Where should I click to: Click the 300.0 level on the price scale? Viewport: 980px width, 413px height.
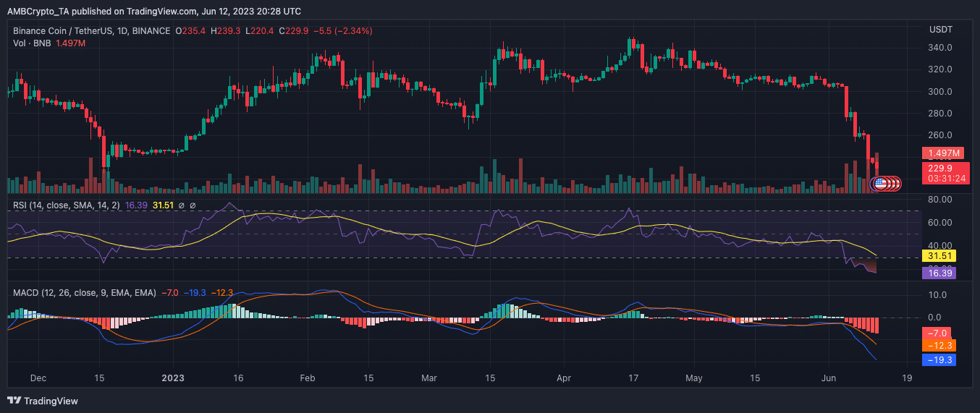click(939, 92)
